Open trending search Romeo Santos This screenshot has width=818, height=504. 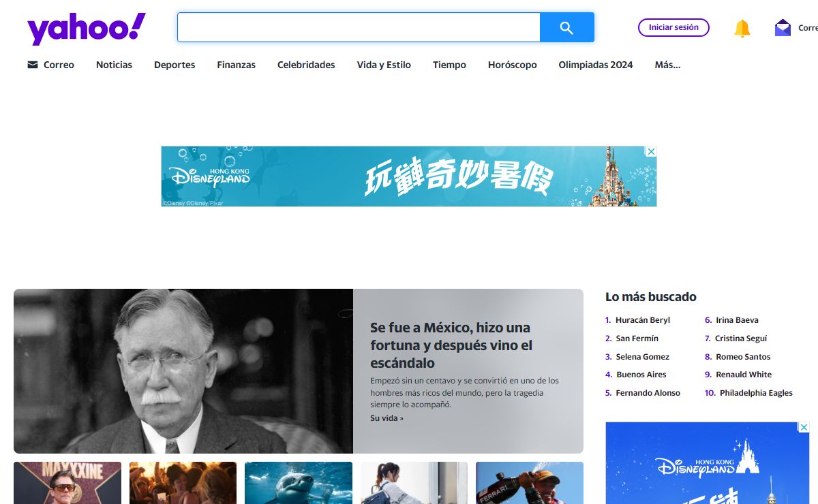743,357
